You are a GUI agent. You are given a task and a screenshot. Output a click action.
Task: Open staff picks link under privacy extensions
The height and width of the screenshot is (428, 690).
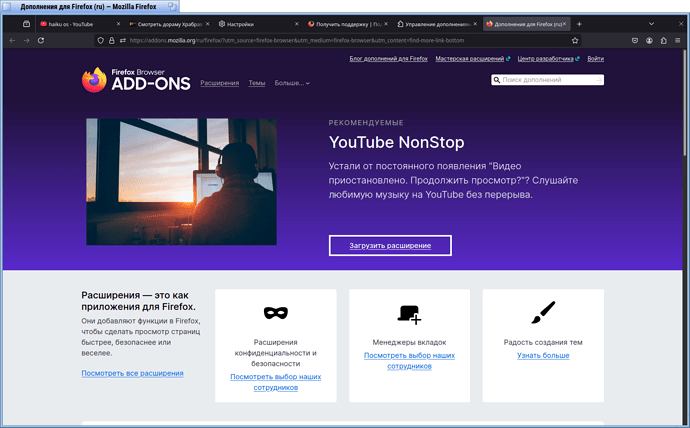coord(275,382)
